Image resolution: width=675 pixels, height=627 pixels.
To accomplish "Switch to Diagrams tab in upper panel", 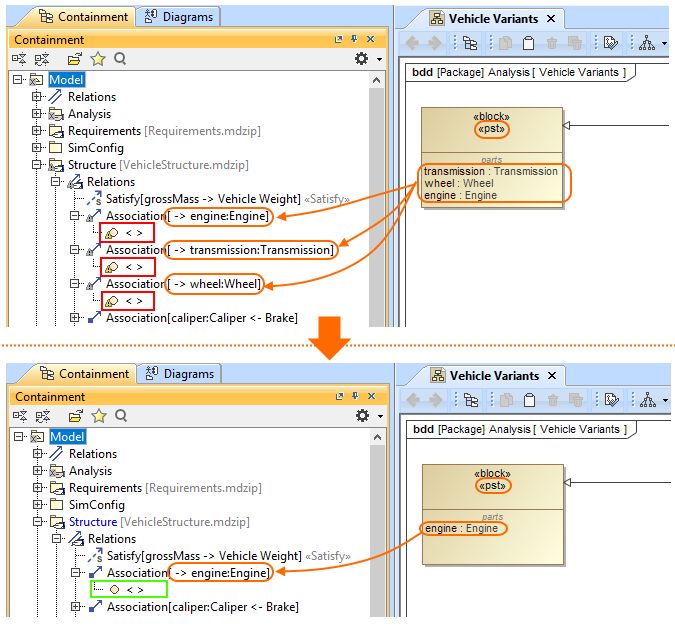I will tap(178, 17).
